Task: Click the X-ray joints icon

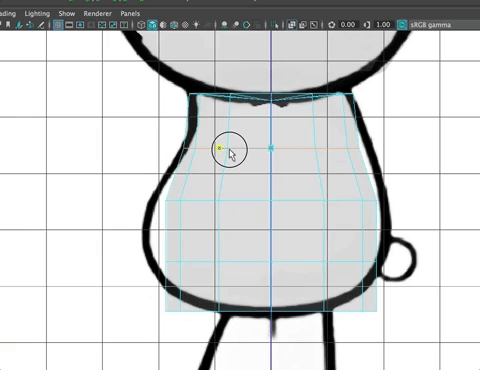Action: click(314, 25)
